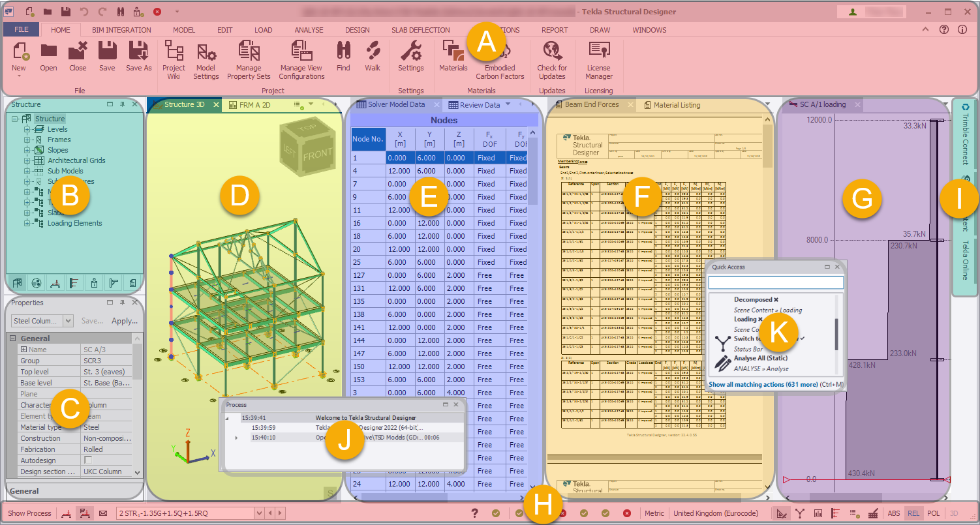The image size is (980, 525).
Task: Open the Report Index icon below the Structure tree
Action: click(x=133, y=283)
